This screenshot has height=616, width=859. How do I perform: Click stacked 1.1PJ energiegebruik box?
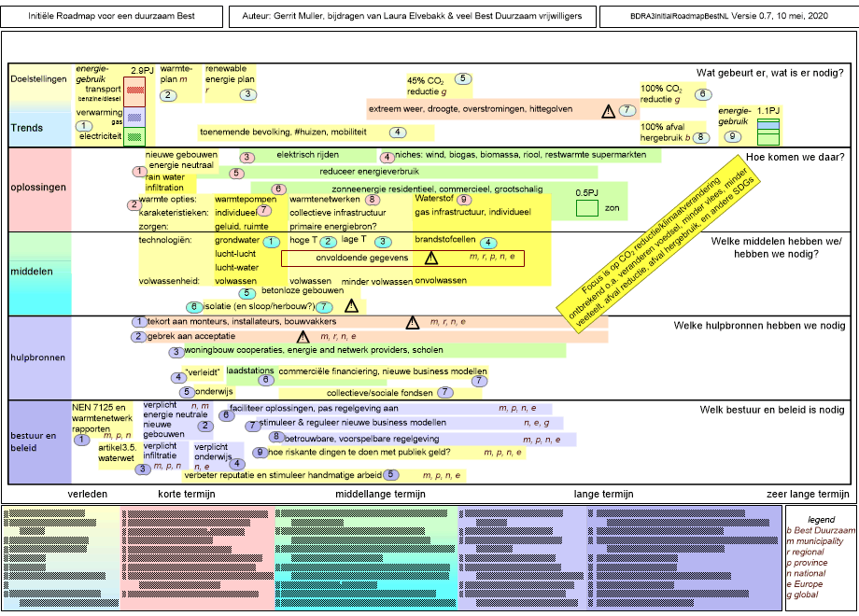point(768,132)
